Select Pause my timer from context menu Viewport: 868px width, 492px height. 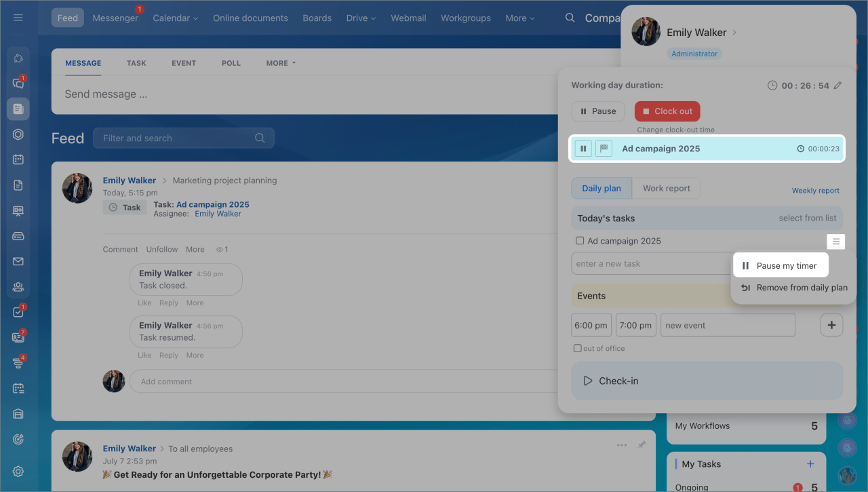(x=786, y=266)
